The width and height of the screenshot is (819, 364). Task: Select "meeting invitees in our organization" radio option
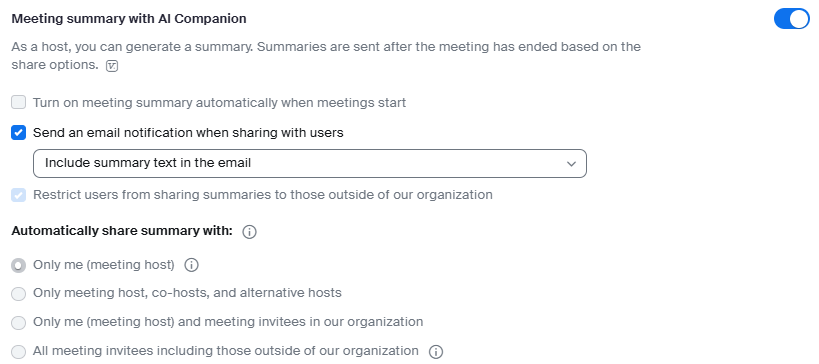(18, 322)
